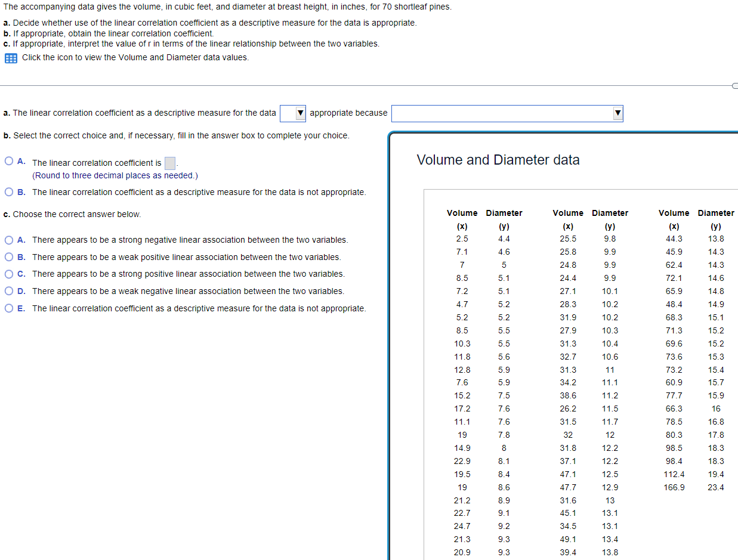738x560 pixels.
Task: Click volume value 62.4 in the table
Action: tap(674, 265)
